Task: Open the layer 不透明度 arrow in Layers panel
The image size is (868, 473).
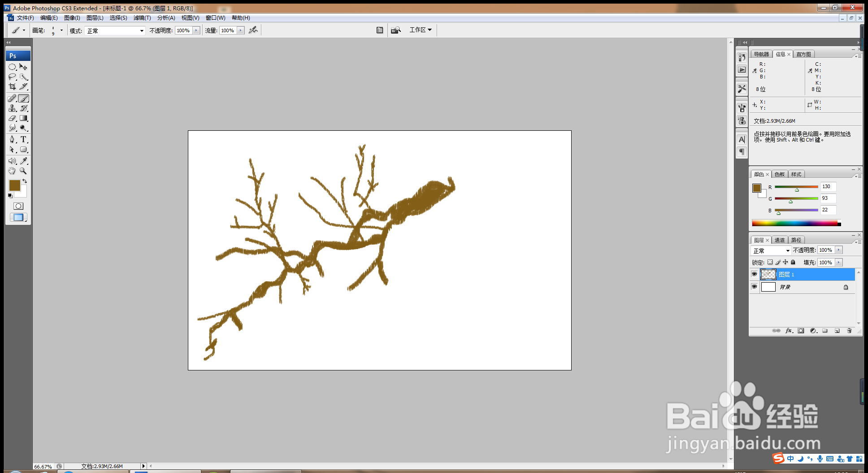Action: pos(839,250)
